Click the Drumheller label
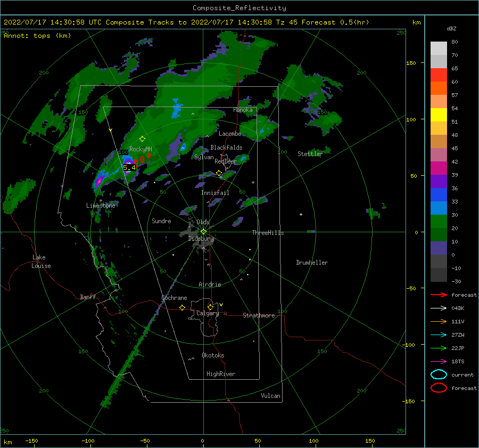The height and width of the screenshot is (448, 479). point(312,263)
